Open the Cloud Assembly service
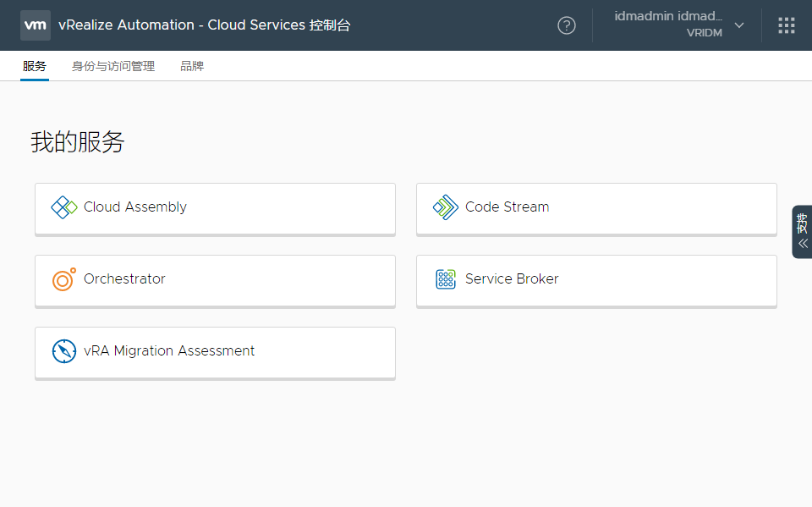The width and height of the screenshot is (812, 507). point(215,209)
